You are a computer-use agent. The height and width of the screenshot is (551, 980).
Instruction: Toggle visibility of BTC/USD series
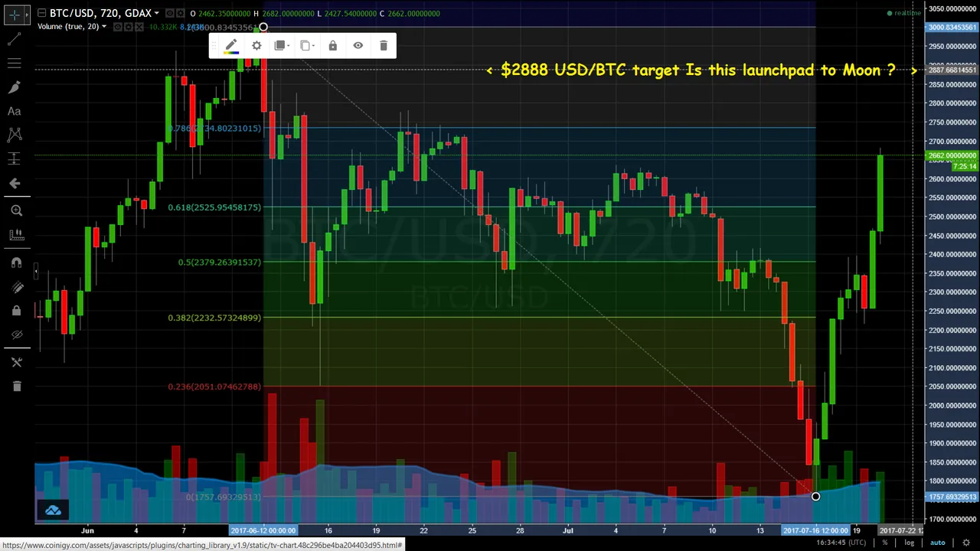pos(170,13)
